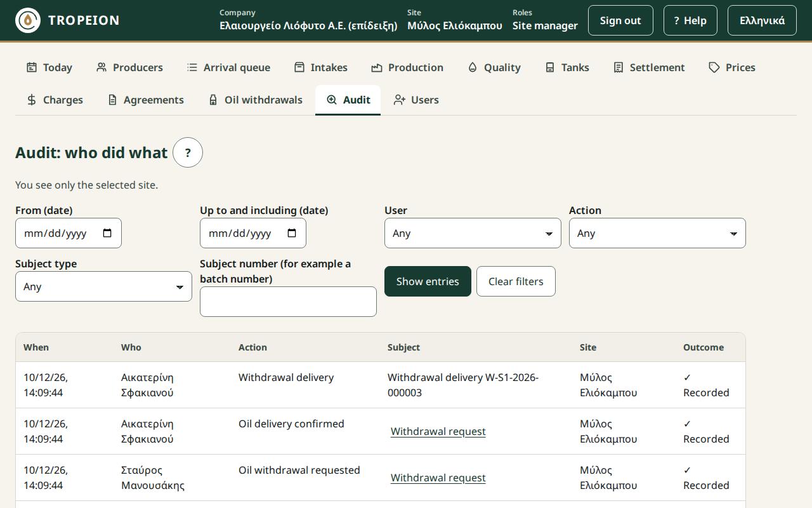Screen dimensions: 812x508
Task: Click the Up to and including date field
Action: click(253, 233)
